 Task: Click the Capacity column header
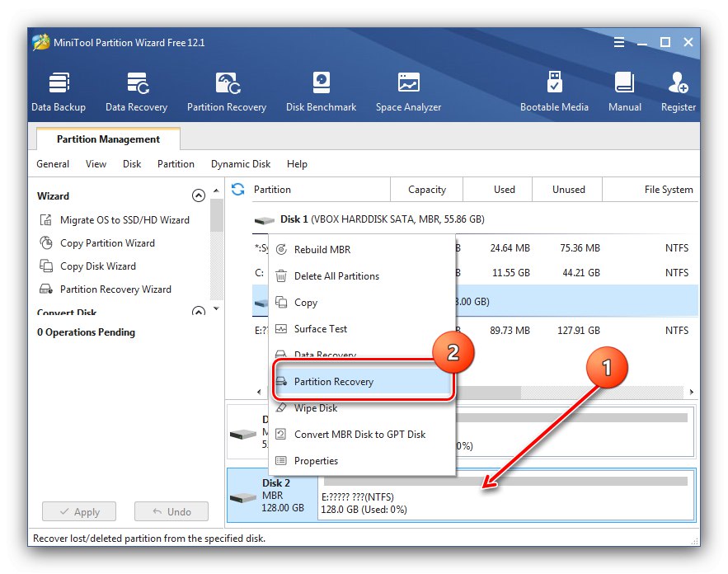point(426,190)
